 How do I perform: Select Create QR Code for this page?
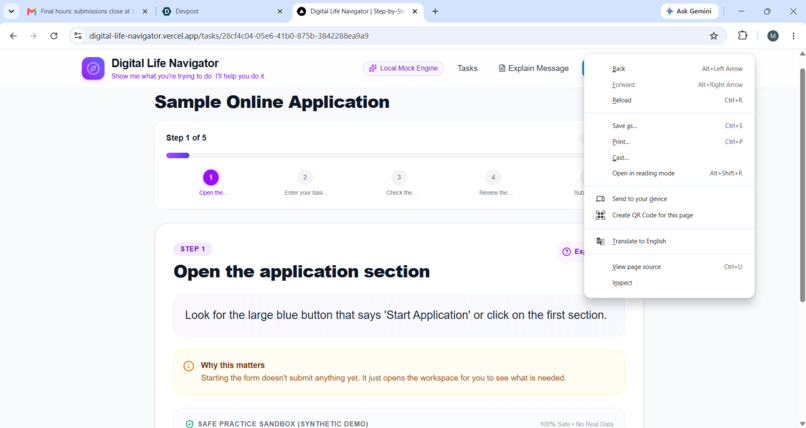(x=669, y=215)
